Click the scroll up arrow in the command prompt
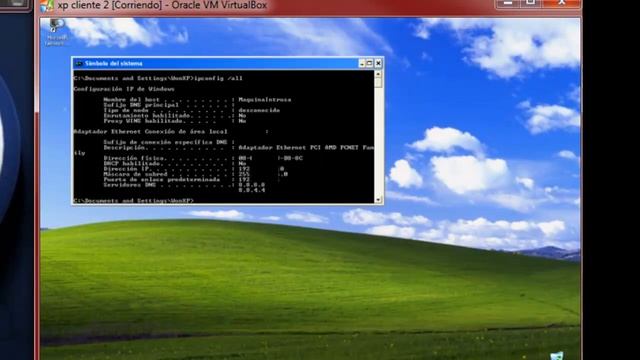This screenshot has height=360, width=640. tap(378, 74)
